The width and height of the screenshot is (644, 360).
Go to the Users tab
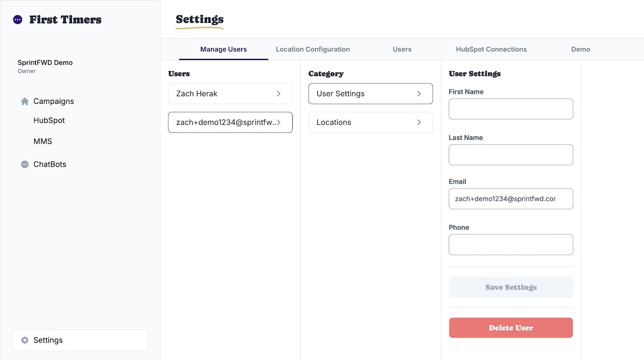402,50
